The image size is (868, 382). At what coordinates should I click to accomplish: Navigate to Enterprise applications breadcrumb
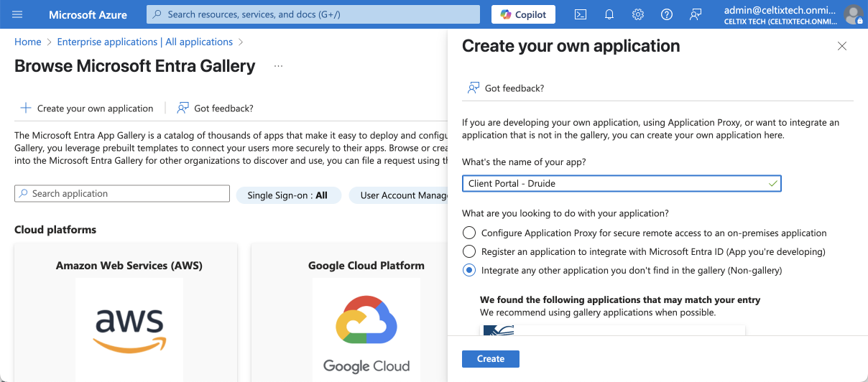144,42
